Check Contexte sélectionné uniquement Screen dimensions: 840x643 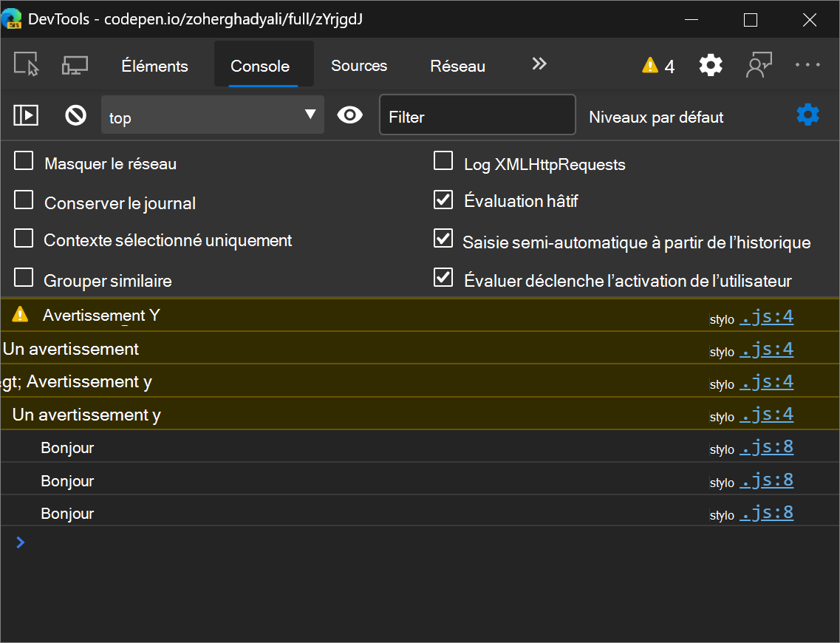click(x=24, y=239)
